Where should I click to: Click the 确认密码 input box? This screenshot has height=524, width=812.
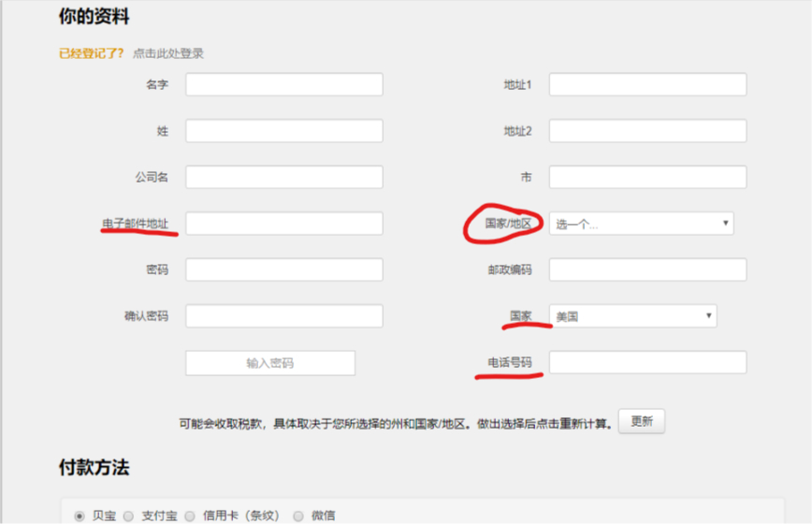pos(283,316)
